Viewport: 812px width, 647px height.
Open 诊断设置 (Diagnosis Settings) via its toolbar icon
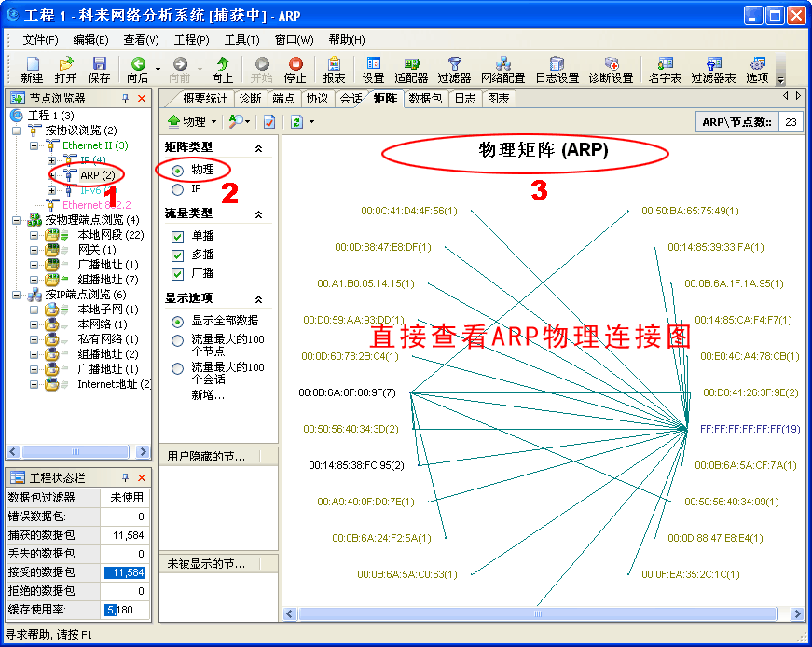pos(611,65)
